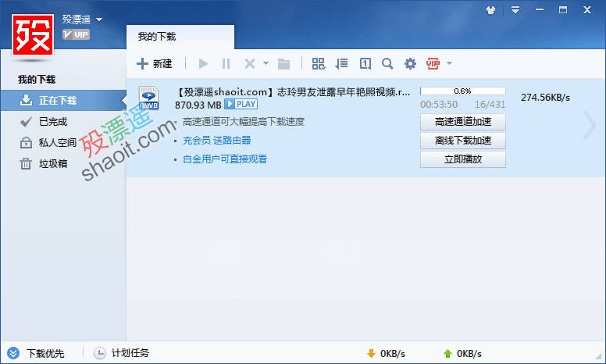606x364 pixels.
Task: Open the 已完成 completed list
Action: coord(53,122)
